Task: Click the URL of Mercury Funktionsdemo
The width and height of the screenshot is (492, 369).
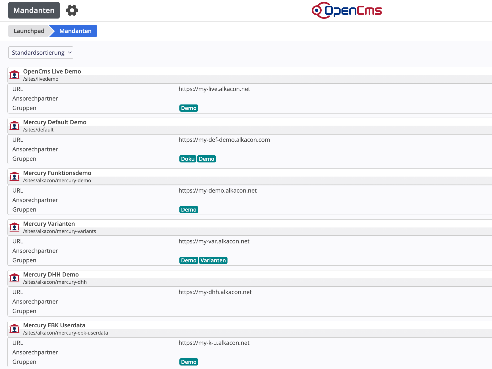Action: click(218, 191)
